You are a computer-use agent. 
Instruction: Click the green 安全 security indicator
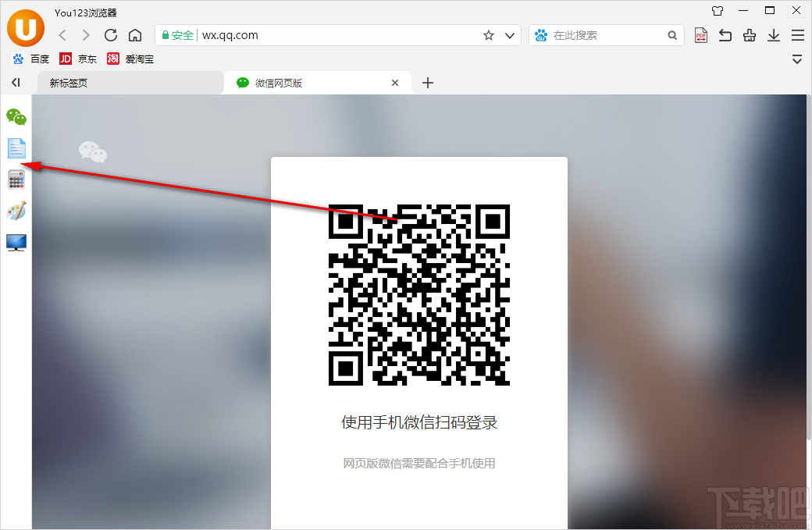pyautogui.click(x=178, y=35)
